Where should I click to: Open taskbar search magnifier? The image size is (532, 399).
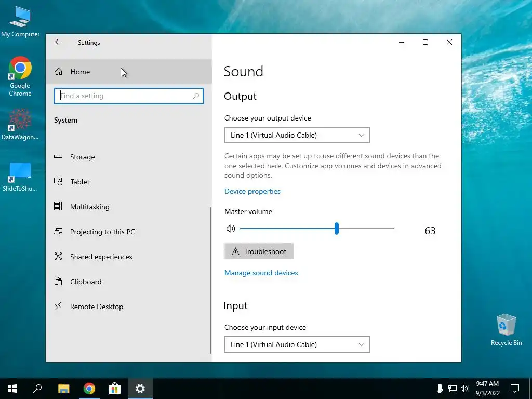pos(37,389)
